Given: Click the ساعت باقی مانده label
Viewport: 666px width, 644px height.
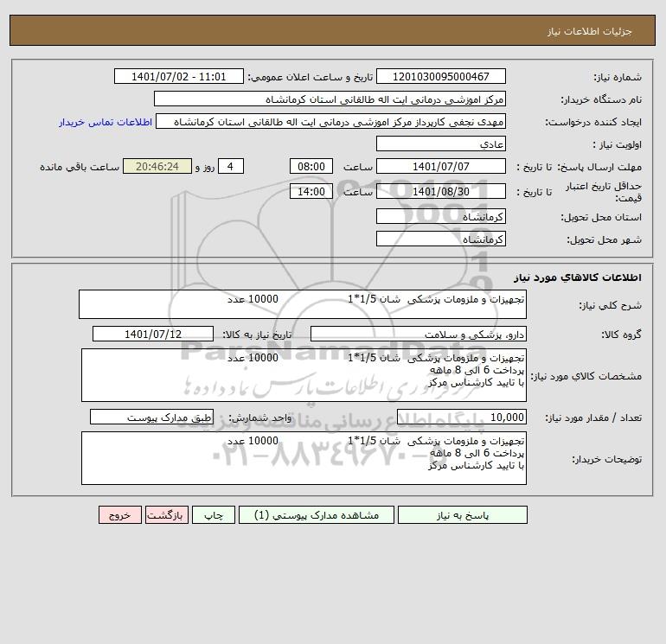Looking at the screenshot, I should [x=80, y=167].
